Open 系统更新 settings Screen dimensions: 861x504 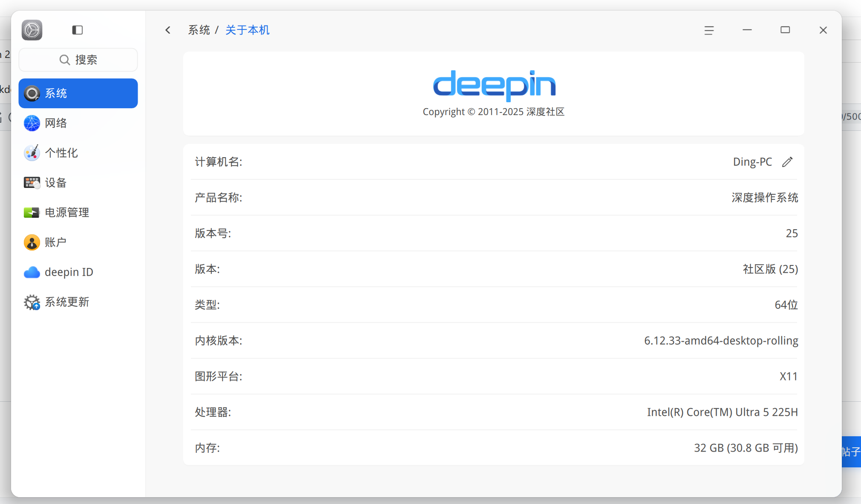click(78, 302)
